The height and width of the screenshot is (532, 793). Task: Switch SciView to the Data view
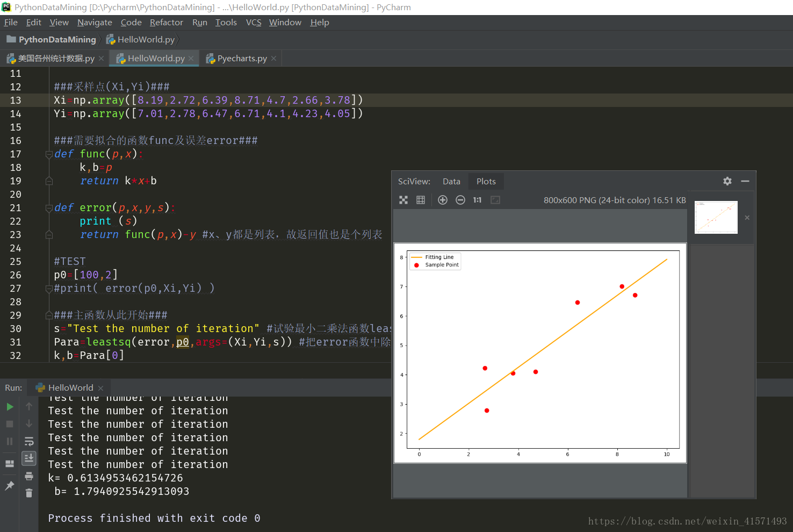pyautogui.click(x=451, y=181)
